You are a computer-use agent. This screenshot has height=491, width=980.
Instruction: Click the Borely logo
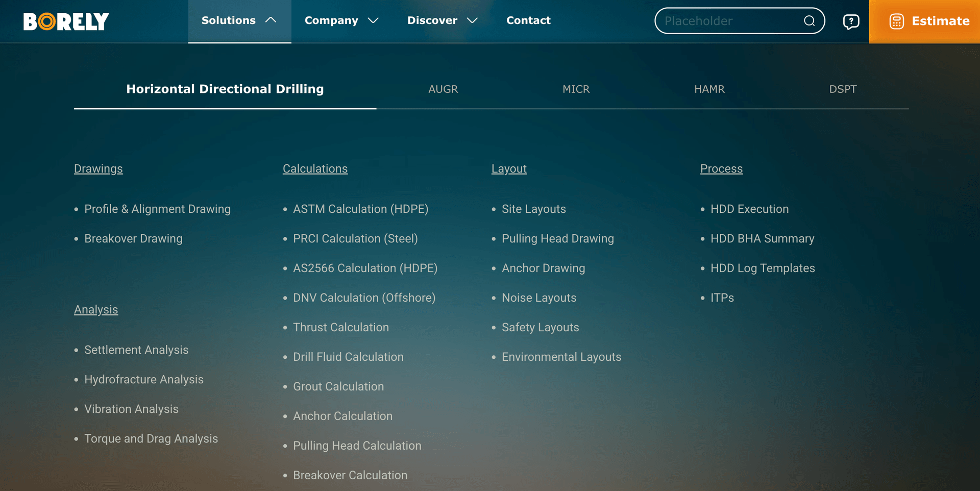66,21
